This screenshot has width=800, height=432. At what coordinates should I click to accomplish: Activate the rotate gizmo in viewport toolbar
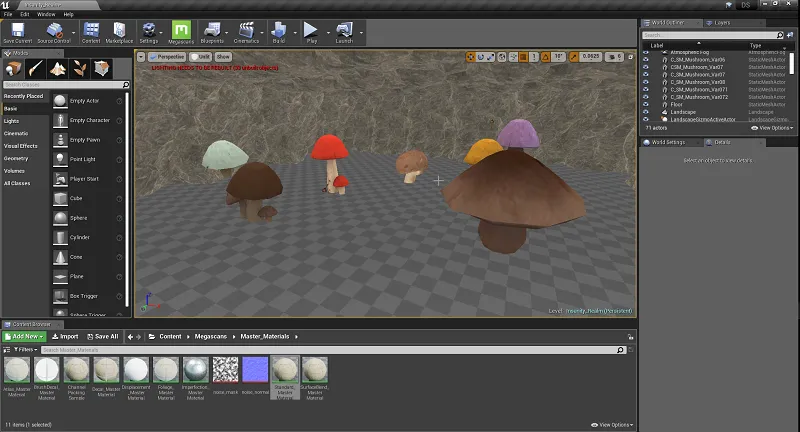coord(481,57)
